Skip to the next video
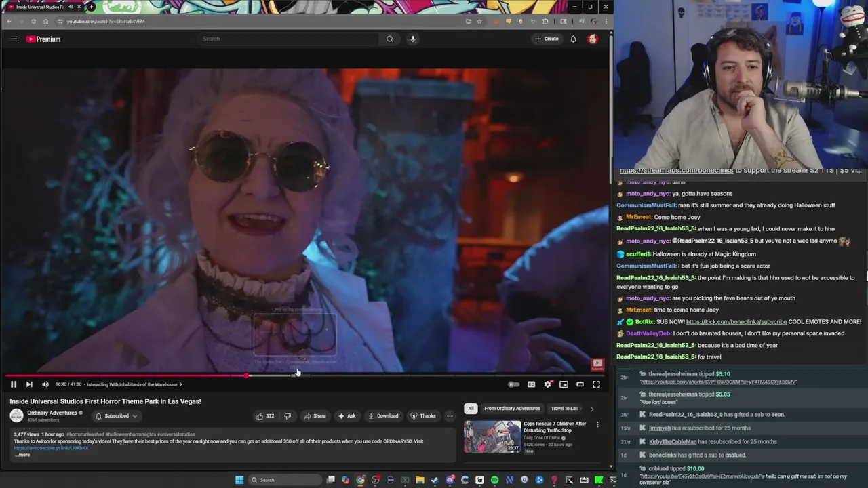 tap(29, 384)
